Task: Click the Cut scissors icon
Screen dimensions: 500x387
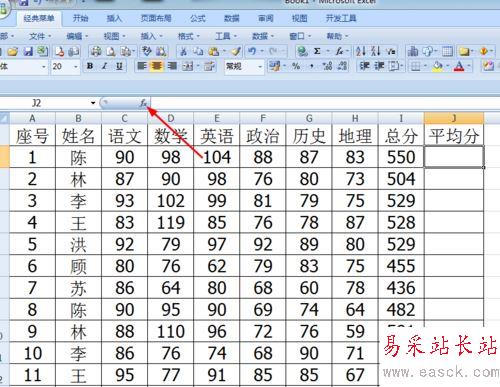Action: 183,51
